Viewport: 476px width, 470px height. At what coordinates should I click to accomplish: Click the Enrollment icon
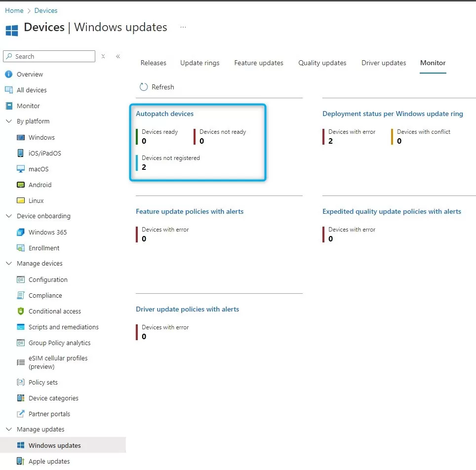pos(21,248)
